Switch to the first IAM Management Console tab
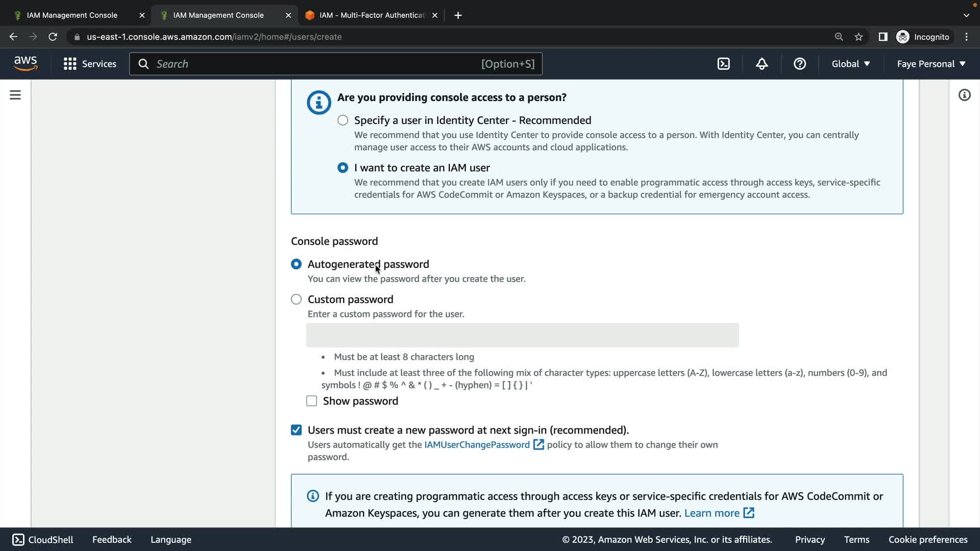980x551 pixels. (72, 15)
